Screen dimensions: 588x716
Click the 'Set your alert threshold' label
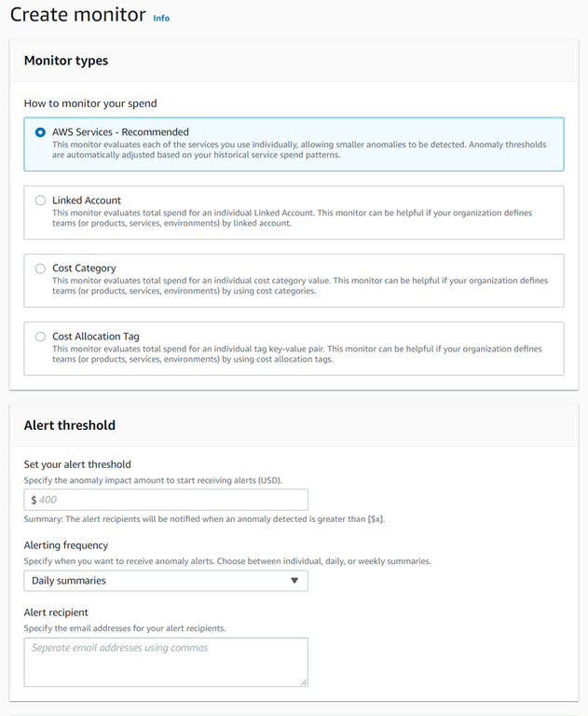[77, 464]
